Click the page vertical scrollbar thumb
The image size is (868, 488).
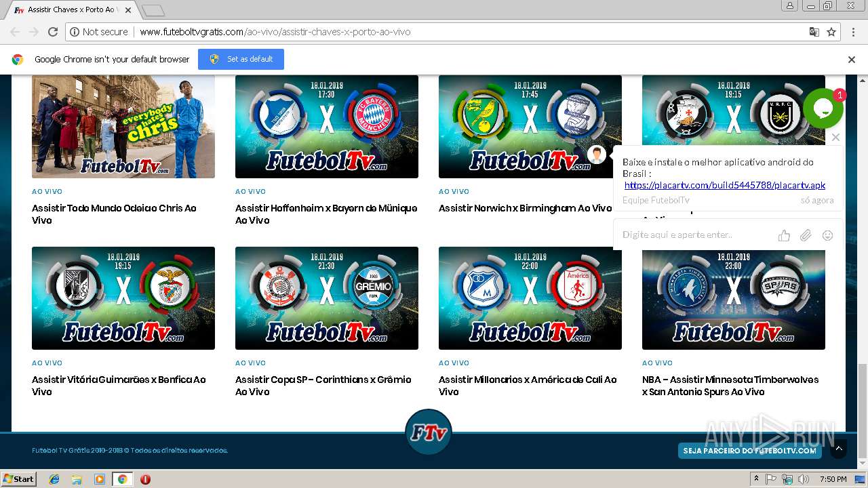[x=862, y=411]
